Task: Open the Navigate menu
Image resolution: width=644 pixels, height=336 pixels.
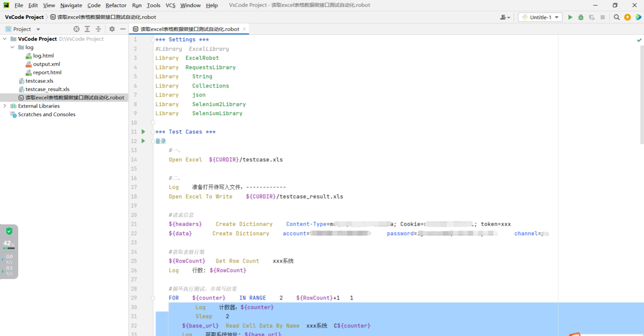Action: click(71, 5)
